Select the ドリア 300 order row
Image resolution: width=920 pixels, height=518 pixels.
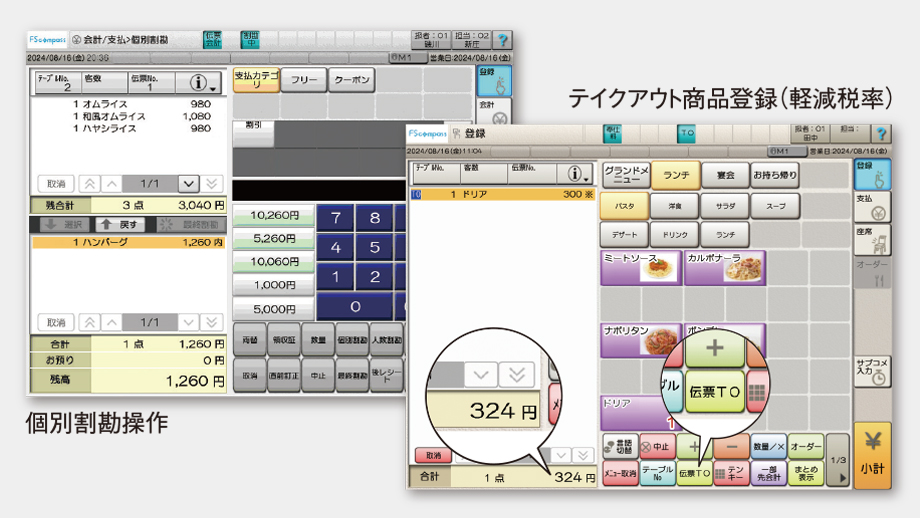click(503, 194)
